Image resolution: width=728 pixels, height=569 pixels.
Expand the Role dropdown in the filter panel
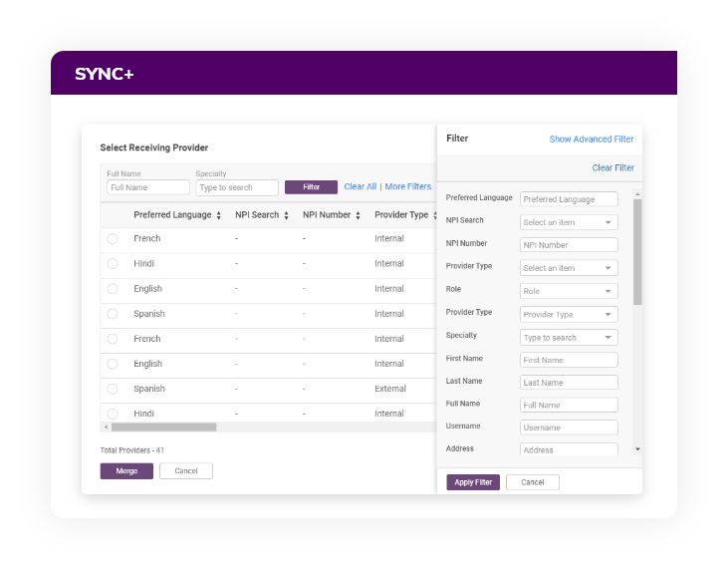pos(569,291)
